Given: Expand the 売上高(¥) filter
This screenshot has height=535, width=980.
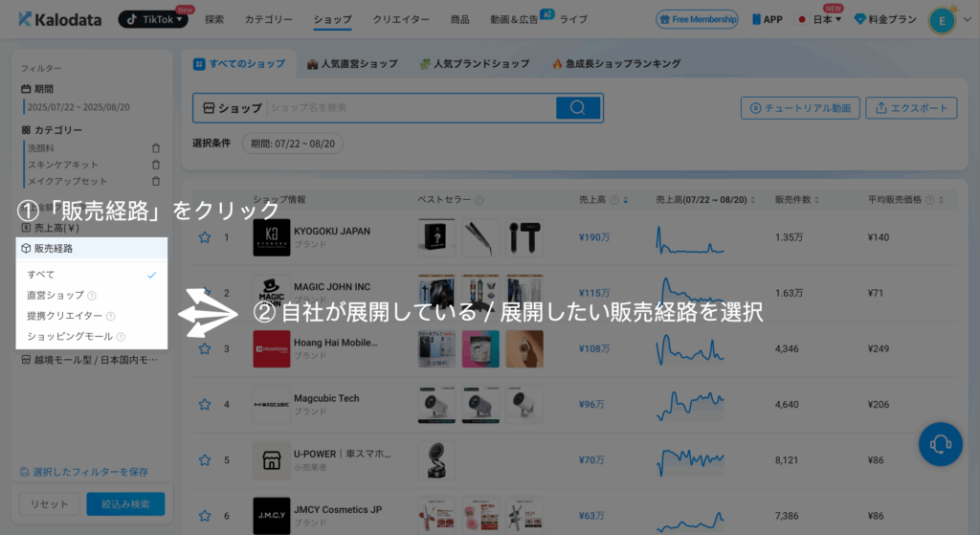Looking at the screenshot, I should coord(51,228).
